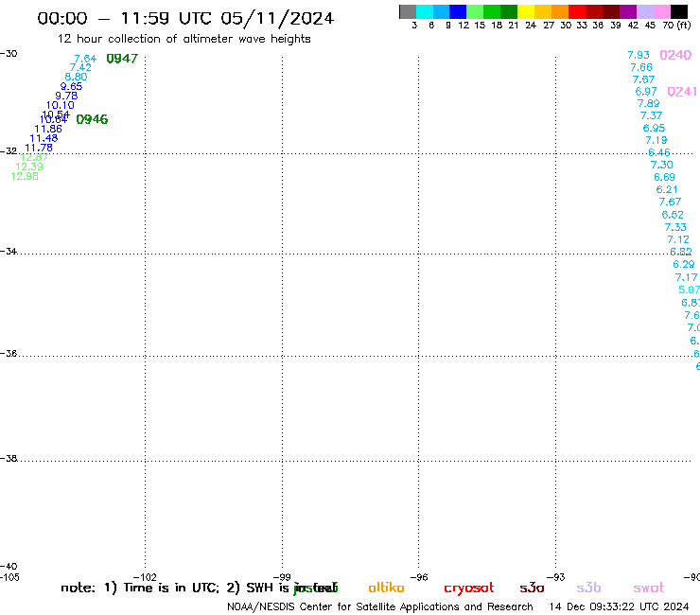The height and width of the screenshot is (615, 700).
Task: Click the wave height value '11.78'
Action: pyautogui.click(x=39, y=148)
